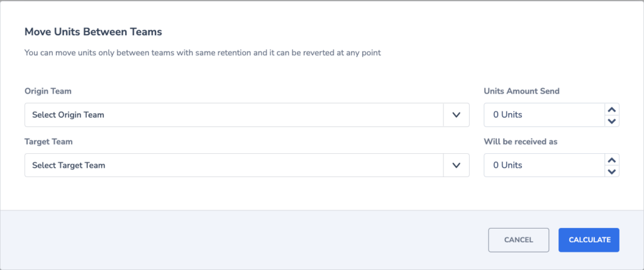Image resolution: width=644 pixels, height=270 pixels.
Task: Click the 'Move Units Between Teams' heading
Action: coord(93,31)
